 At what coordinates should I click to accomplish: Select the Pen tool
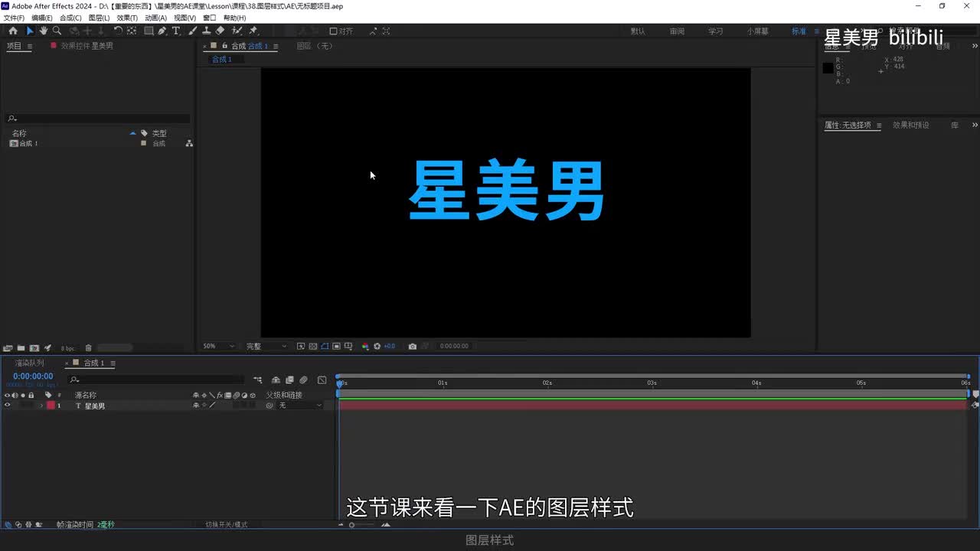(162, 31)
